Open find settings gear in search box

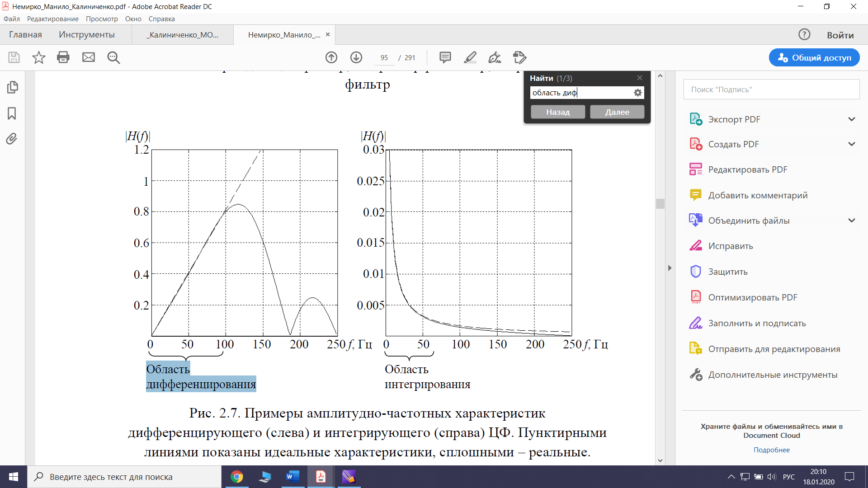click(638, 93)
